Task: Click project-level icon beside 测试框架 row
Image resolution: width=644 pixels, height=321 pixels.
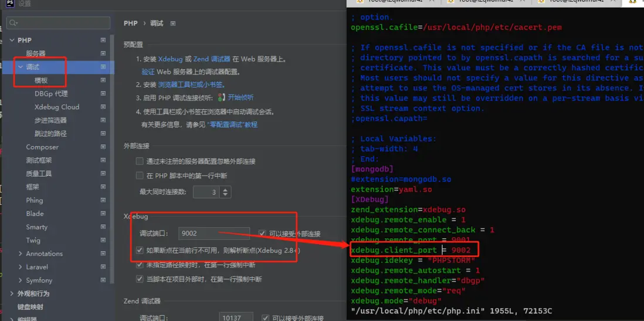Action: point(103,160)
